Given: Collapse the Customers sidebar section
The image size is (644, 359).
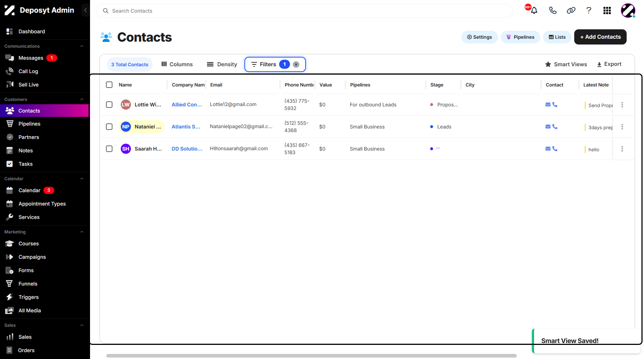Looking at the screenshot, I should (x=82, y=100).
